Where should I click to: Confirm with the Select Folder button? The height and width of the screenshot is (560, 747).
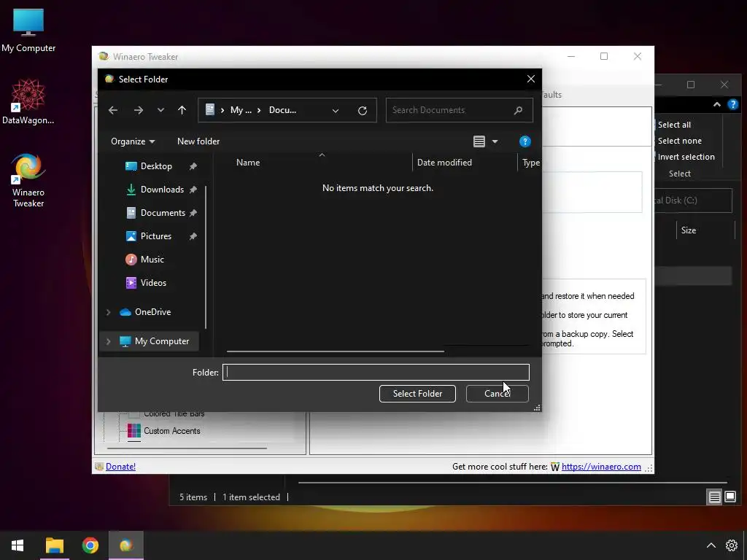tap(417, 394)
